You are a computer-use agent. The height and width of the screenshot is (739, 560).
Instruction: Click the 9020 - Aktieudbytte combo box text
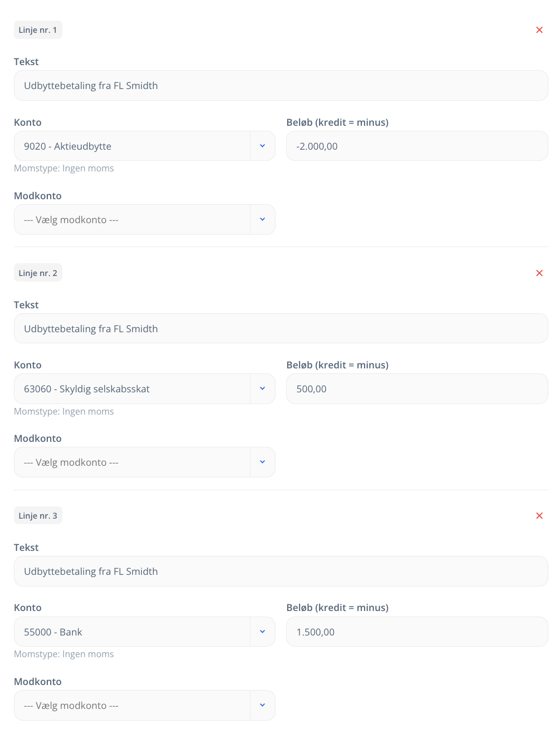[67, 146]
